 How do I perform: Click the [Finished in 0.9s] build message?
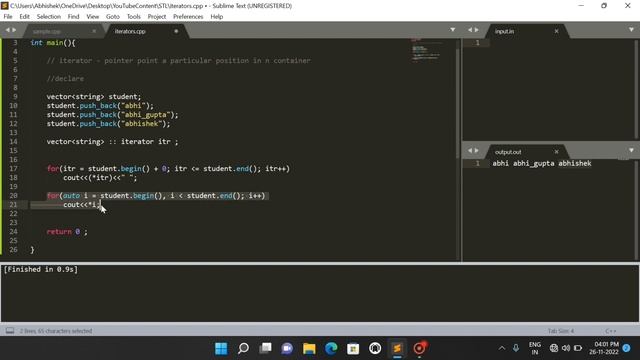click(x=40, y=269)
